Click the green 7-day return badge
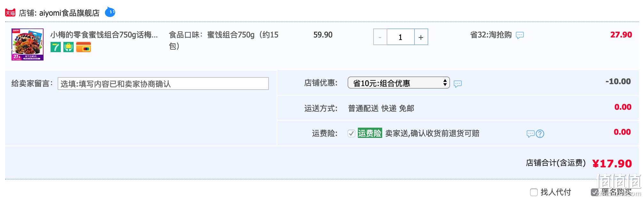This screenshot has height=199, width=644. click(x=56, y=47)
